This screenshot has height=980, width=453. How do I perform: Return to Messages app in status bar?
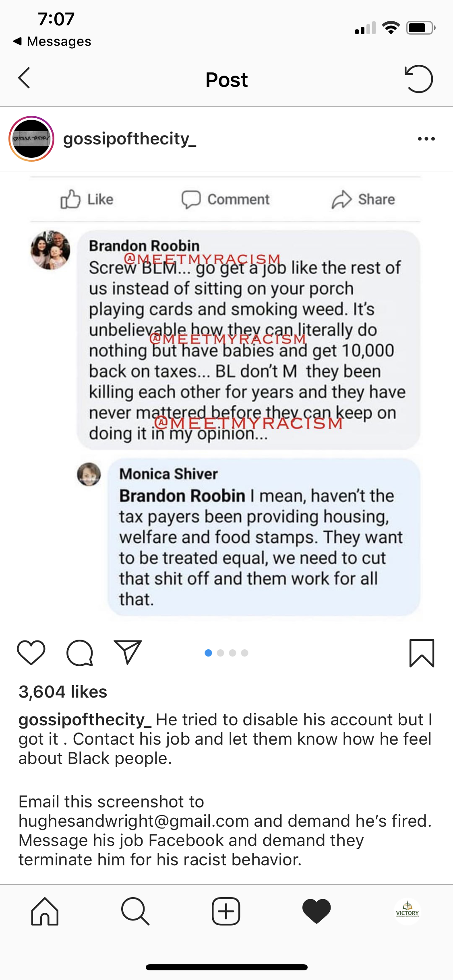point(52,41)
